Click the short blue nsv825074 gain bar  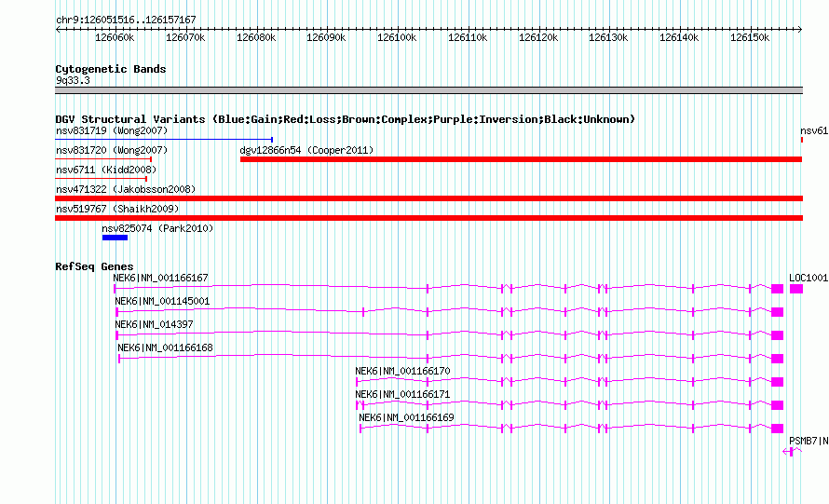click(115, 238)
